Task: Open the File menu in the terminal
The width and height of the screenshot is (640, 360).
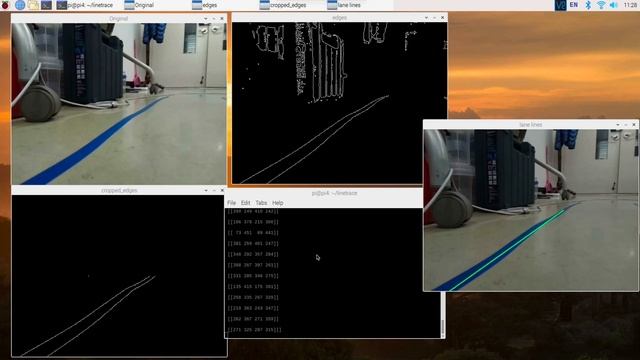Action: tap(231, 203)
